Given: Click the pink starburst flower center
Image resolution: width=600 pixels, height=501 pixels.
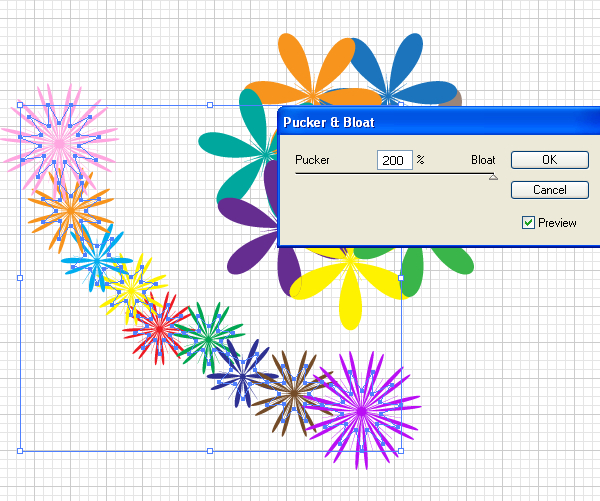Looking at the screenshot, I should (59, 144).
